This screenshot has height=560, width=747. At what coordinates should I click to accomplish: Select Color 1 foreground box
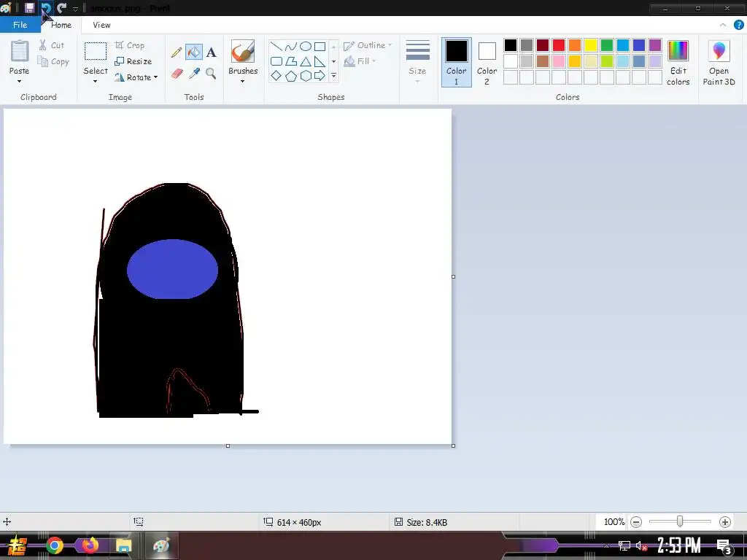click(456, 63)
